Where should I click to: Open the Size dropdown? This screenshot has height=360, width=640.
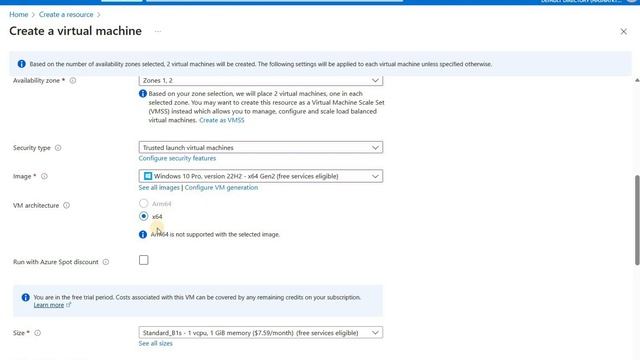click(x=260, y=333)
